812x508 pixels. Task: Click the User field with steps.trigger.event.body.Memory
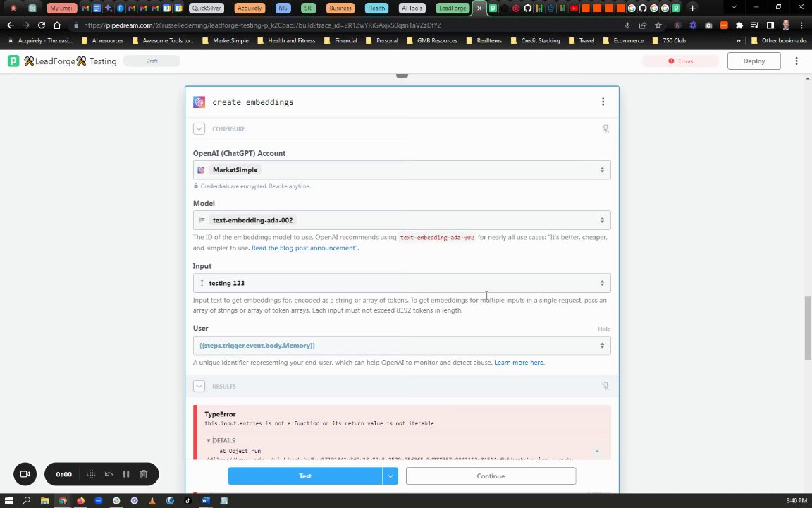(402, 346)
